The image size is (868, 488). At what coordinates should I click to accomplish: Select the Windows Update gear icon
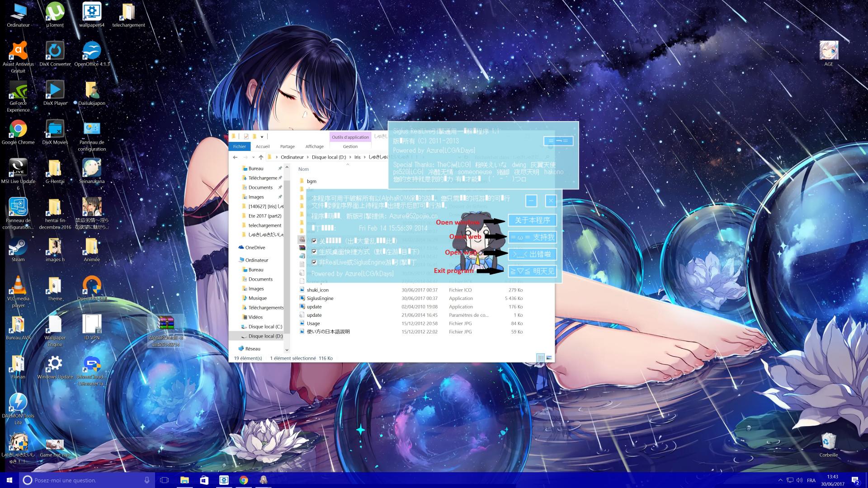click(55, 367)
